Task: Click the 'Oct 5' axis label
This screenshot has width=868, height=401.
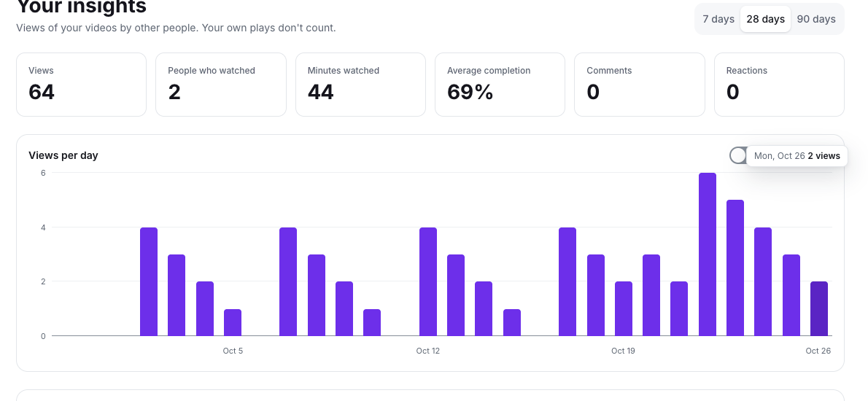Action: (233, 351)
